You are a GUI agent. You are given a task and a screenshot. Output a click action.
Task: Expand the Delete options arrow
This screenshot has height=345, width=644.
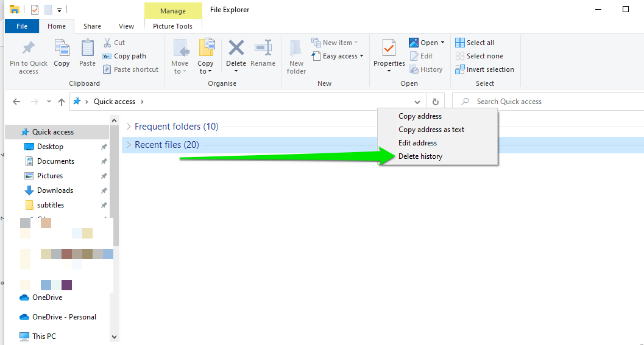(236, 71)
